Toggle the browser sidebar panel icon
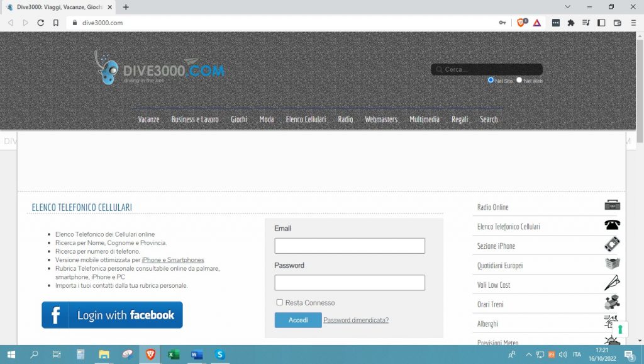Image resolution: width=644 pixels, height=364 pixels. [x=602, y=23]
